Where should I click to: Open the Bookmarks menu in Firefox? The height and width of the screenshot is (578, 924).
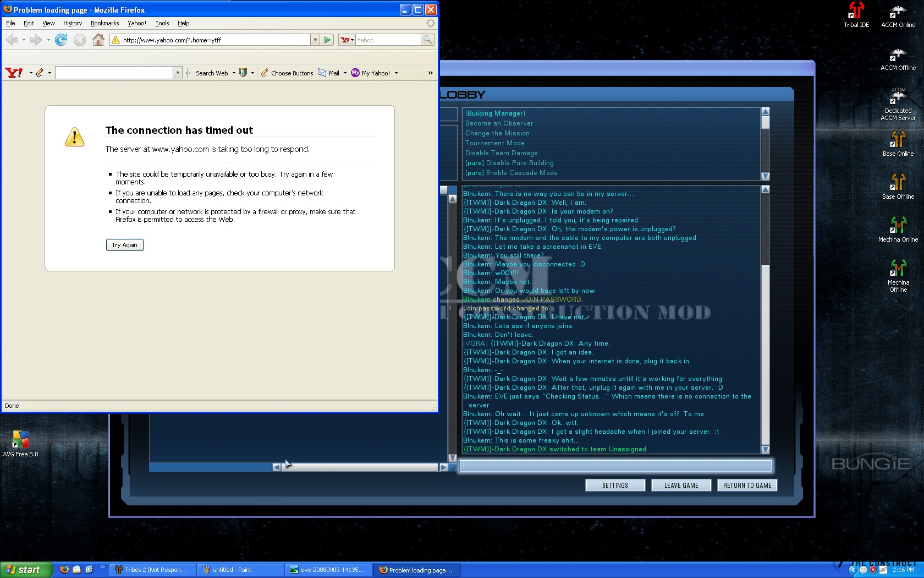[105, 23]
